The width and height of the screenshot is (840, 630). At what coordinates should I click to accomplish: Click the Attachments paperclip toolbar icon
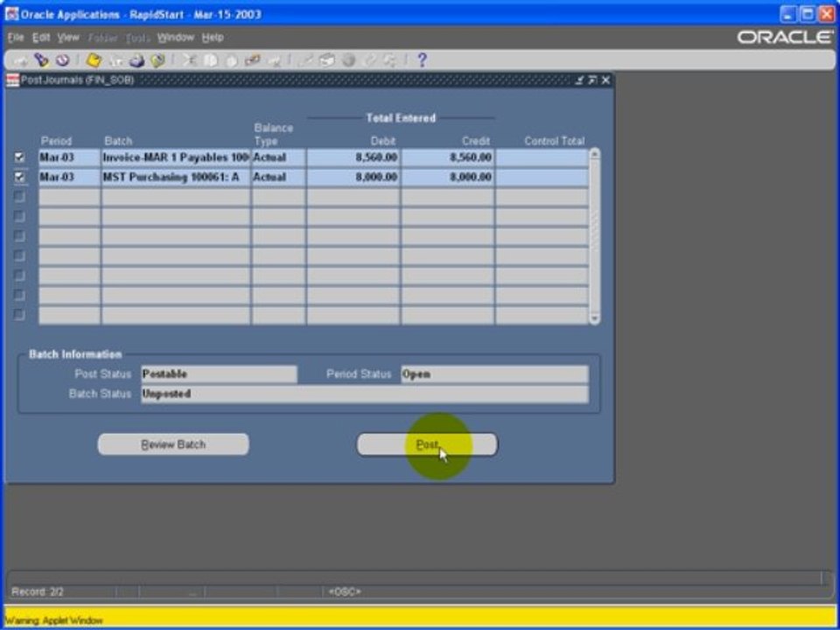point(369,60)
